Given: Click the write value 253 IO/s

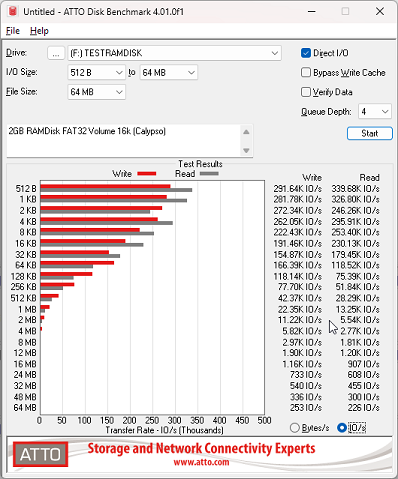Looking at the screenshot, I should click(306, 407).
